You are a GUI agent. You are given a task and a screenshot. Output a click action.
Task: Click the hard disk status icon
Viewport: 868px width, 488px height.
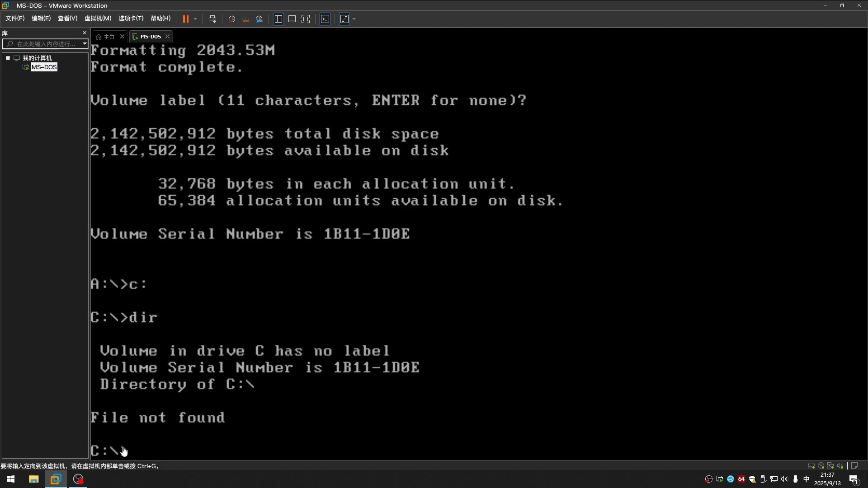(x=811, y=465)
